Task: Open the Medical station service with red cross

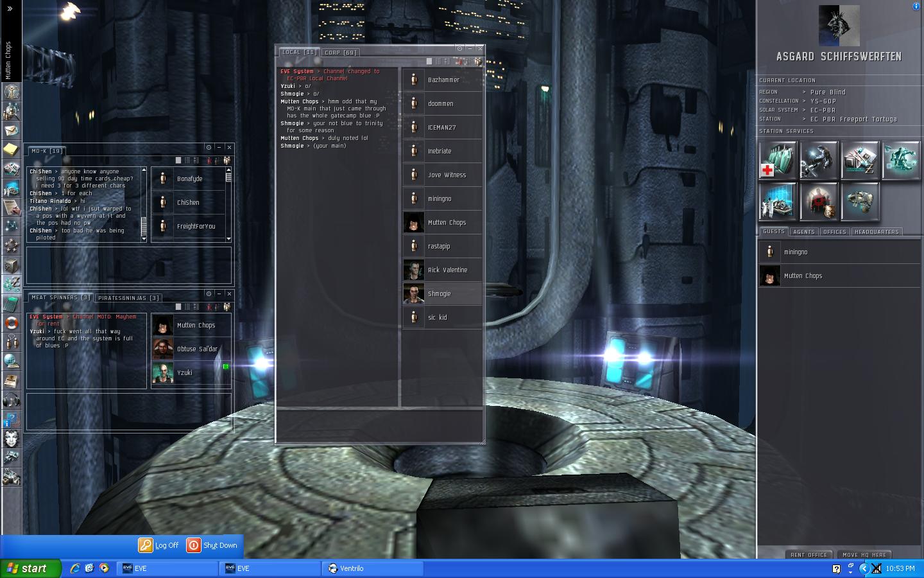Action: tap(778, 160)
